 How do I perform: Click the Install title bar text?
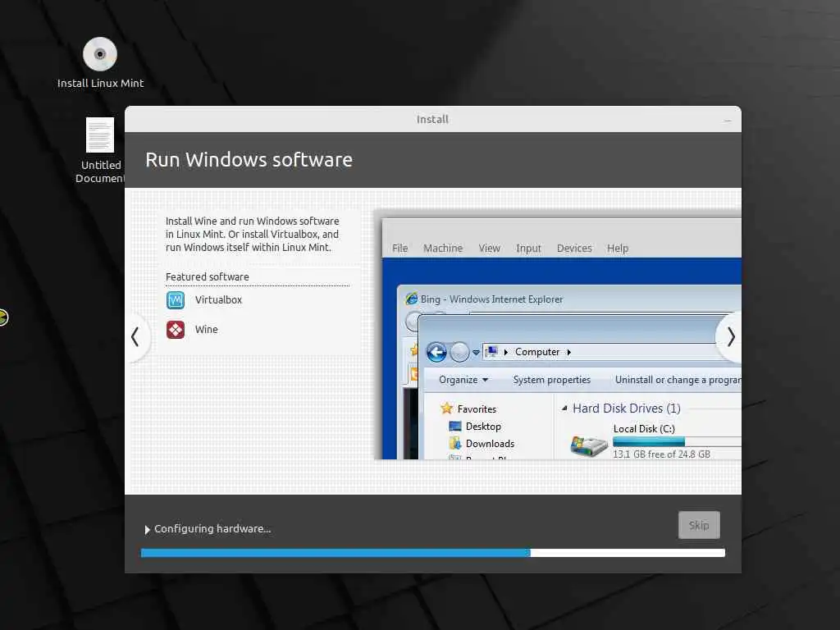(433, 120)
